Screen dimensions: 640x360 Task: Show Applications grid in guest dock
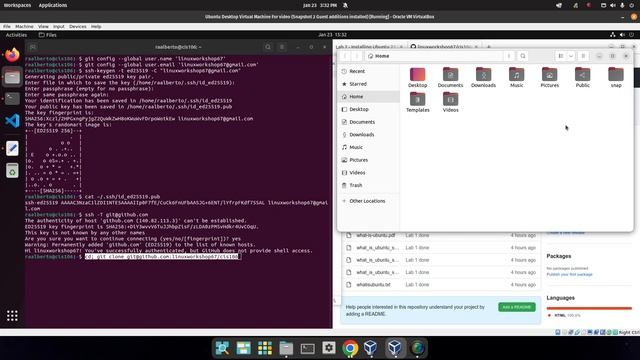[12, 316]
